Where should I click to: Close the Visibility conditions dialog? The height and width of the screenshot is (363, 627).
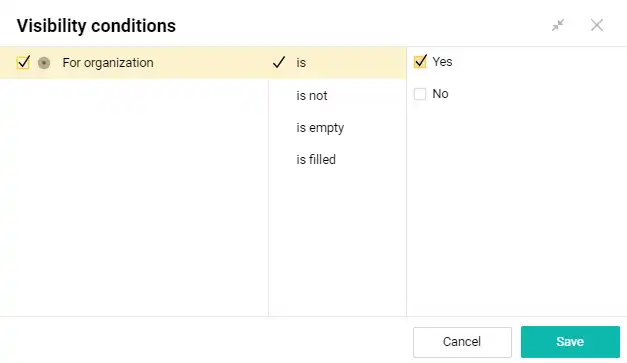597,25
